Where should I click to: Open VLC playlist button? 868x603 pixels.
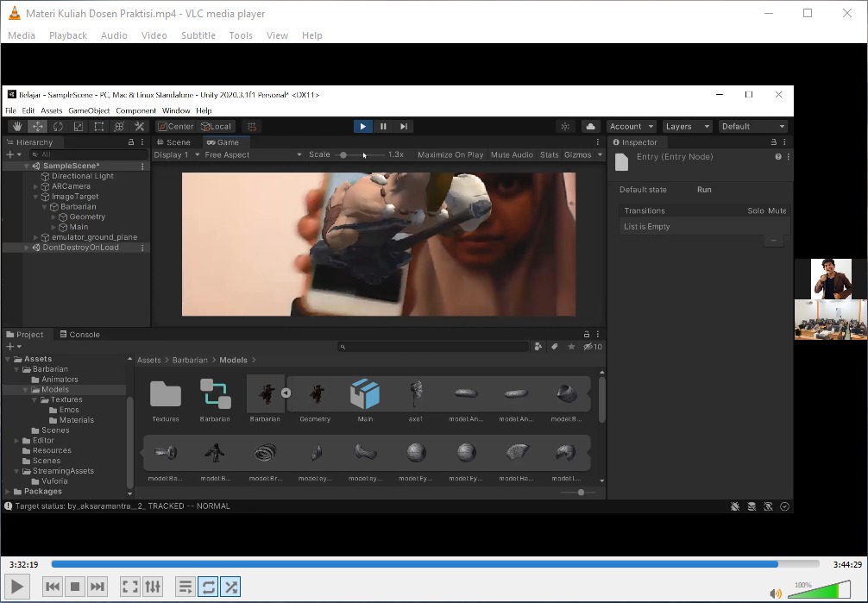186,587
